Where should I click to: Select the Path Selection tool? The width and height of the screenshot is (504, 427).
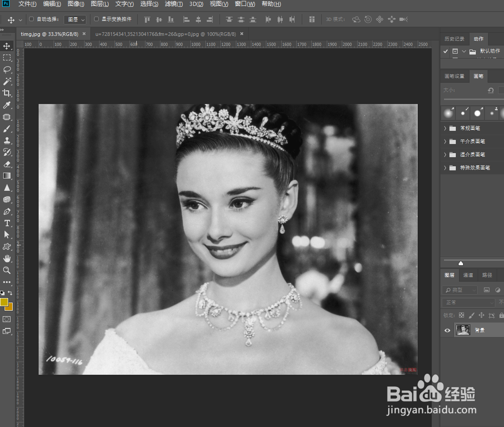tap(7, 235)
